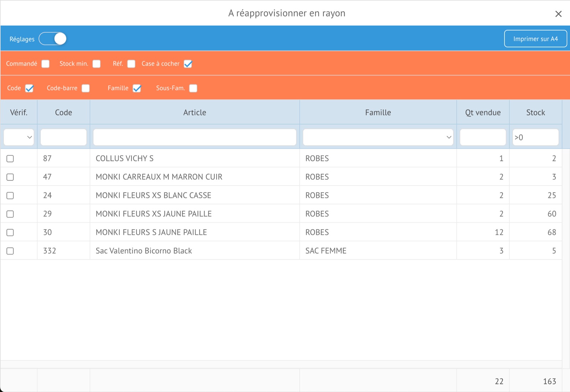Open the Vérif. filter dropdown
Viewport: 570px width, 392px height.
click(x=19, y=137)
